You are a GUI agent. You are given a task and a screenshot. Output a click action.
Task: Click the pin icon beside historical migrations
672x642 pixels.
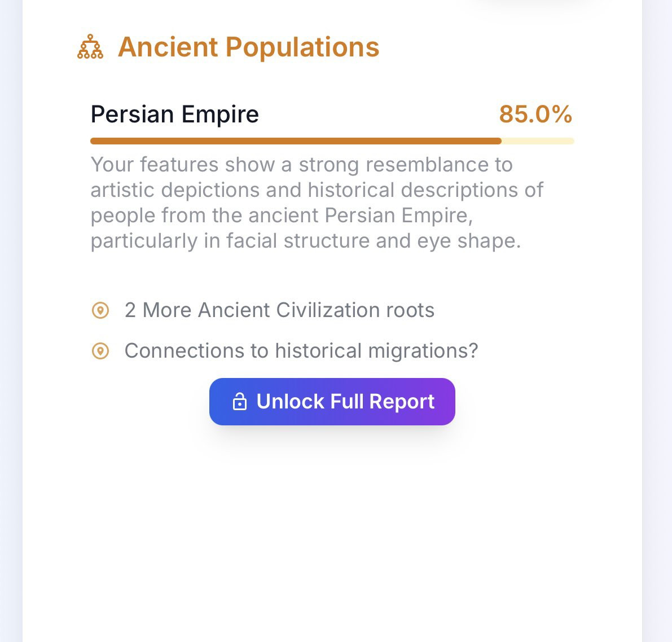coord(100,351)
